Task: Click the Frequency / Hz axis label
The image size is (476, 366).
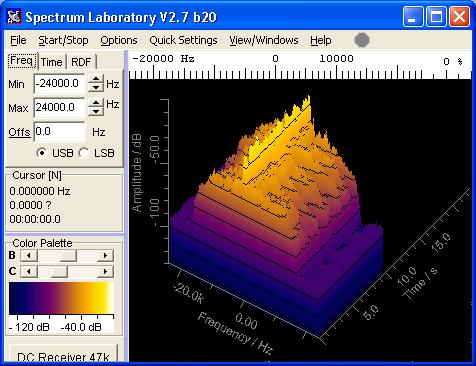Action: 235,333
